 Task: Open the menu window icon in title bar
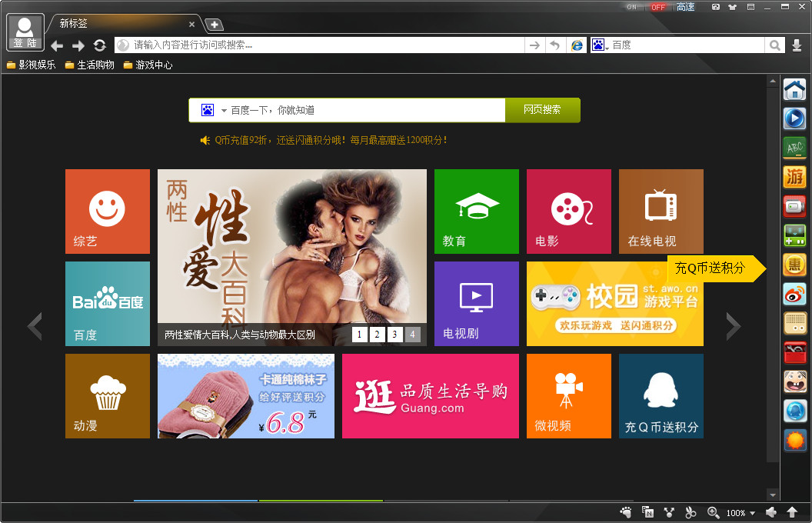point(750,7)
